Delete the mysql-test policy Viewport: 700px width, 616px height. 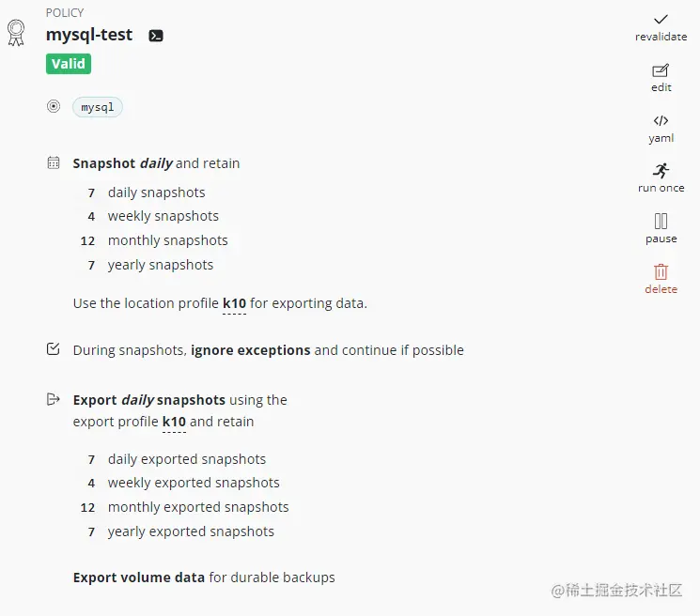click(x=661, y=272)
